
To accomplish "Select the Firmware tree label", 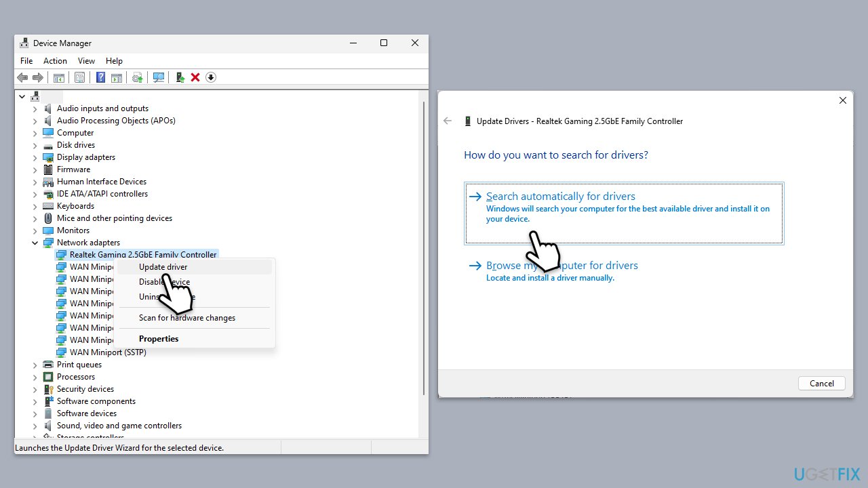I will pos(73,169).
